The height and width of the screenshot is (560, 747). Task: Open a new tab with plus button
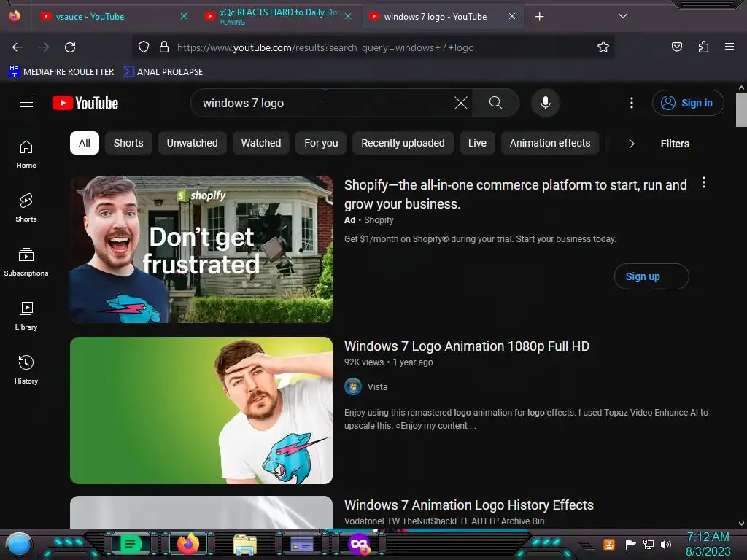tap(539, 17)
